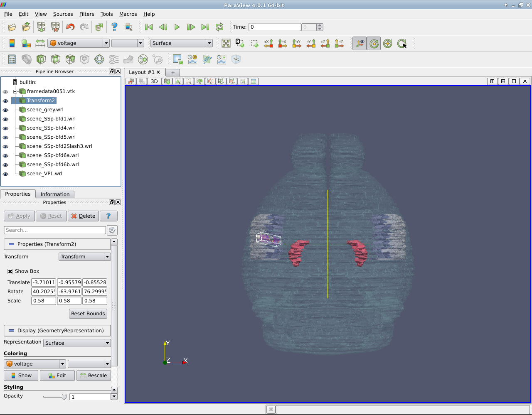Click the Reset Camera icon
The height and width of the screenshot is (415, 532).
[226, 43]
